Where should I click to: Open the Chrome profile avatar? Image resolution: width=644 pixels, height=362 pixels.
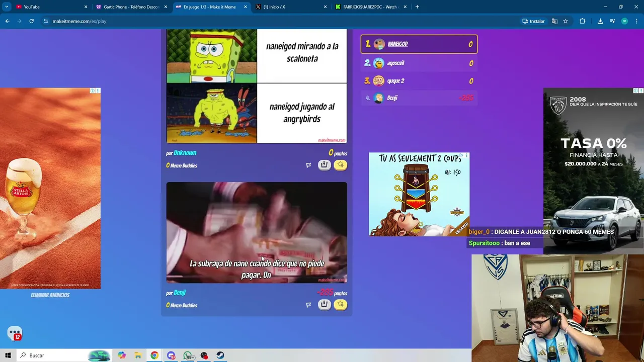[x=624, y=21]
